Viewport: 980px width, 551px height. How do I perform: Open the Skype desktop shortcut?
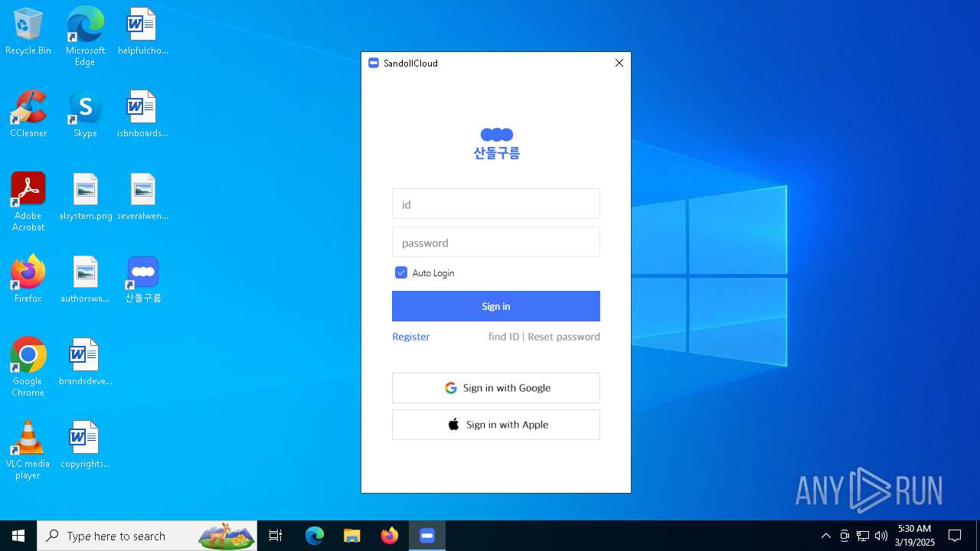(x=85, y=114)
